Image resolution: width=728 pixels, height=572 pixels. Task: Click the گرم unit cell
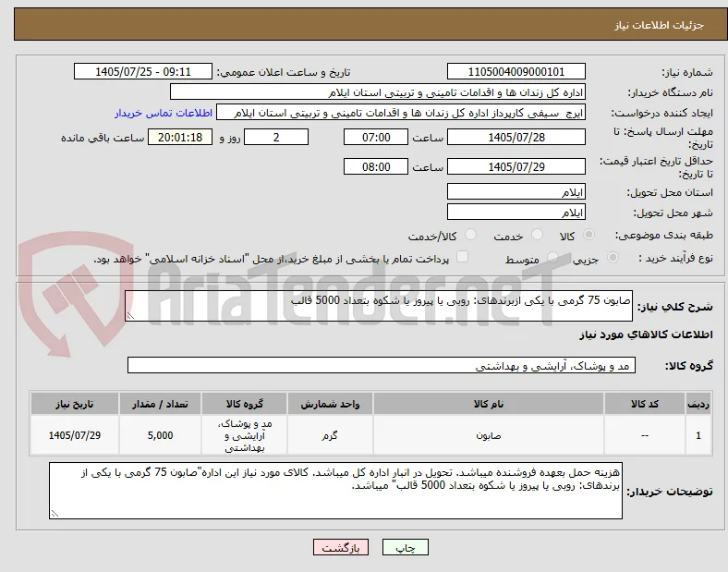coord(330,435)
